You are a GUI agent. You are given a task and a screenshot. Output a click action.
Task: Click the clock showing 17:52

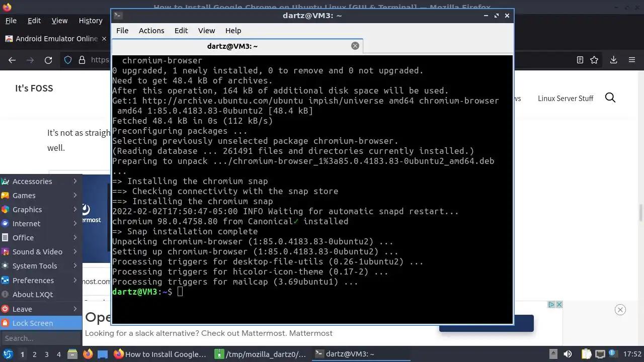(632, 354)
